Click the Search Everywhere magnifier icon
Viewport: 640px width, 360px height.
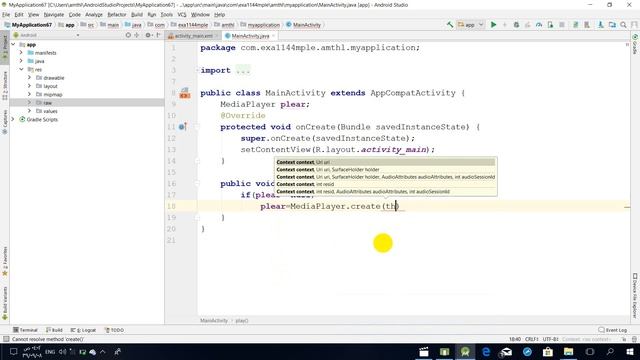coord(623,25)
